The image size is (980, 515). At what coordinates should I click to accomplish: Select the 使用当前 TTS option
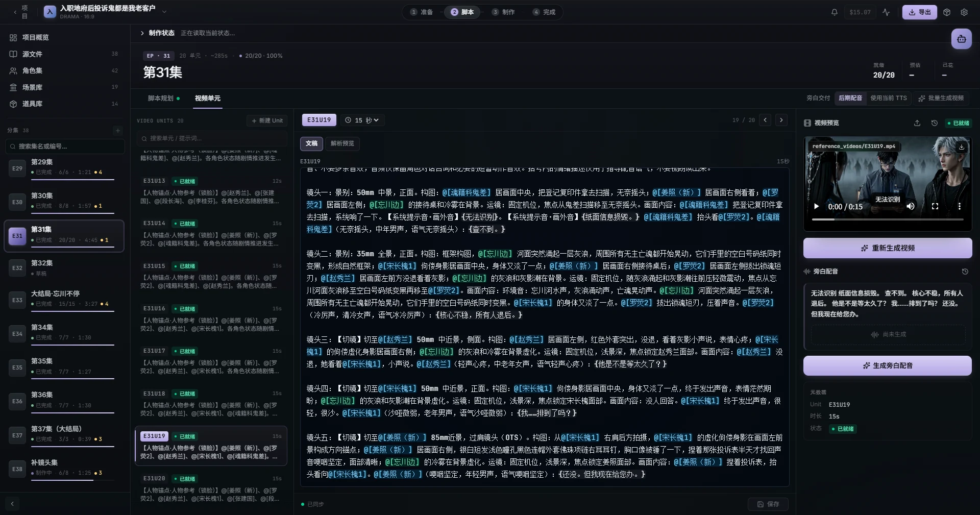(x=889, y=98)
